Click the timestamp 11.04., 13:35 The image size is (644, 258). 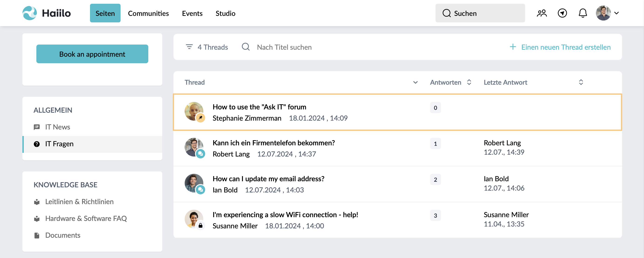504,224
